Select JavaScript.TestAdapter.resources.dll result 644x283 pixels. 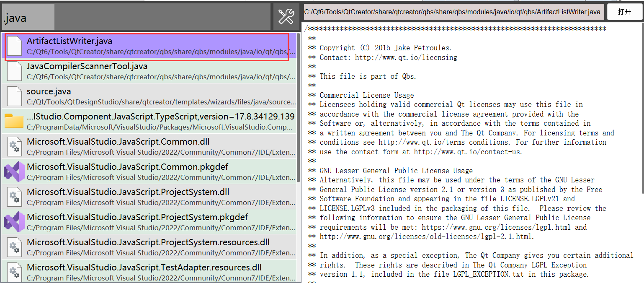pyautogui.click(x=149, y=271)
